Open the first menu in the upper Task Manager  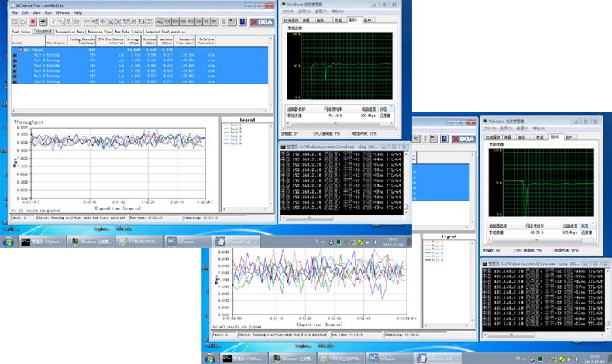coord(287,12)
